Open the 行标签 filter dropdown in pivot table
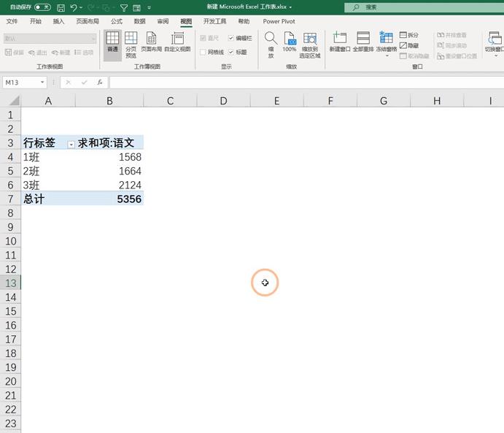Viewport: 504px width, 433px height. 71,145
